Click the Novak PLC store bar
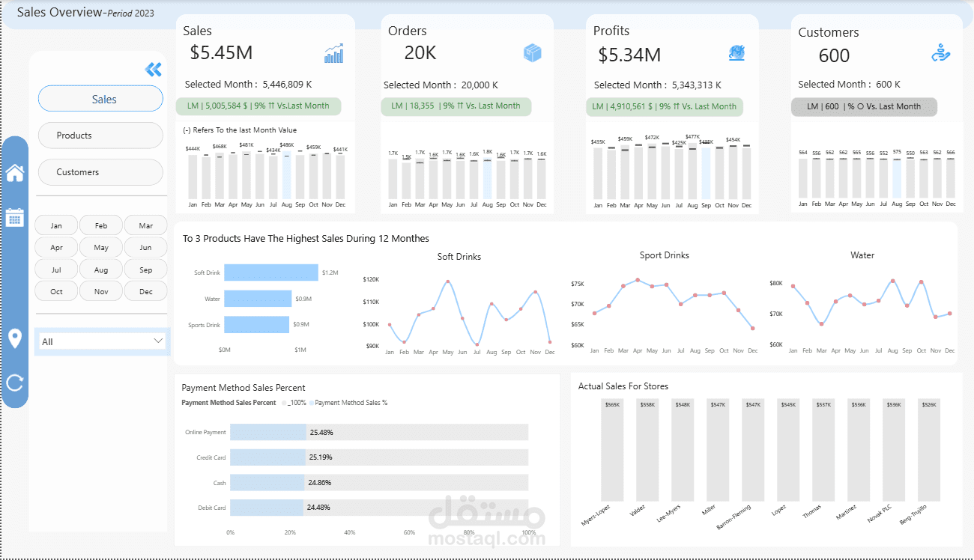The height and width of the screenshot is (560, 974). tap(893, 449)
